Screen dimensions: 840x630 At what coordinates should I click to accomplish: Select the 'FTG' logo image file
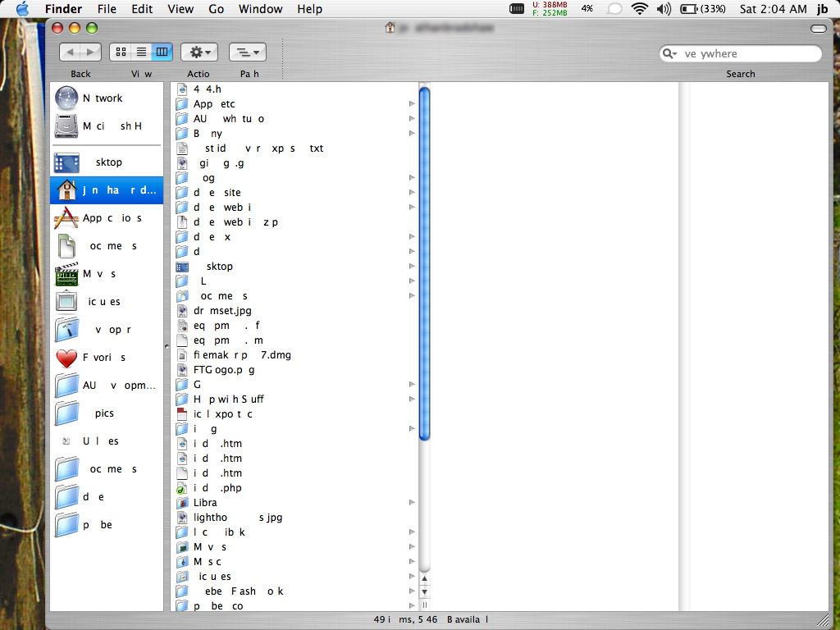(216, 370)
